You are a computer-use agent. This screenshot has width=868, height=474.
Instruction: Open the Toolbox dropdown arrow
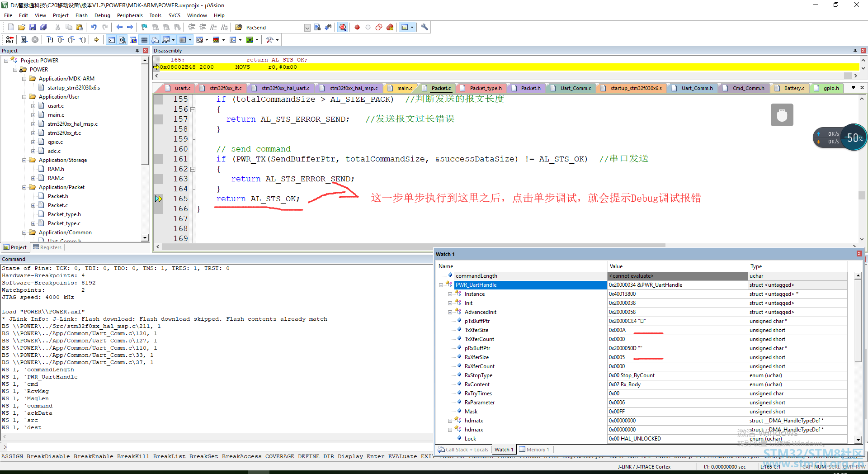pos(277,40)
